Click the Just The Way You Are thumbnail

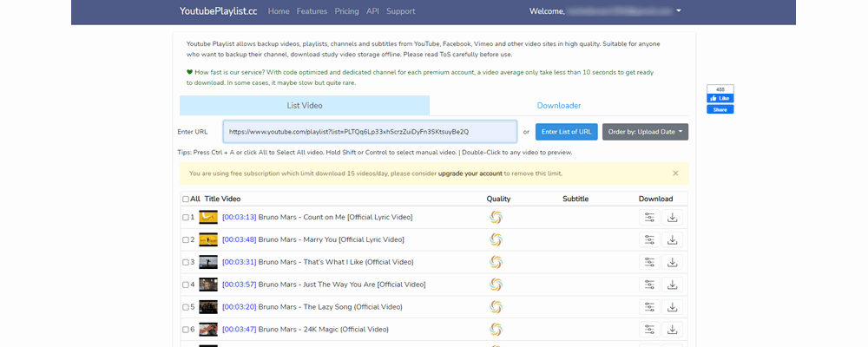(208, 285)
